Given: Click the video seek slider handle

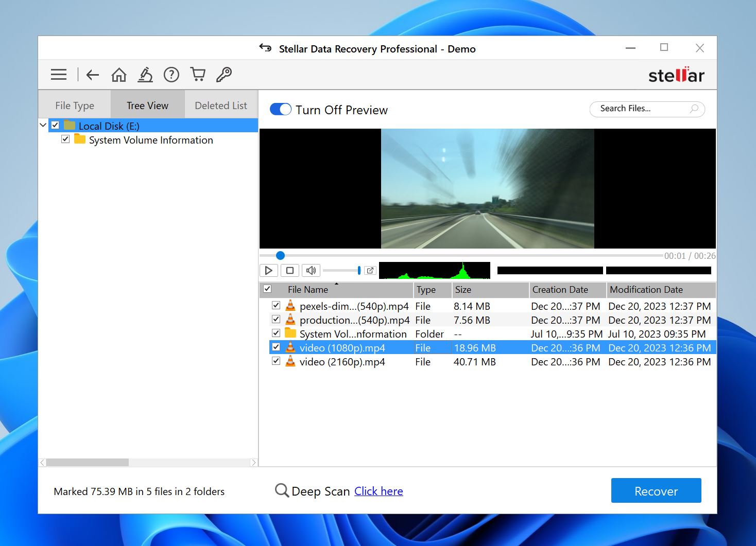Looking at the screenshot, I should (280, 255).
